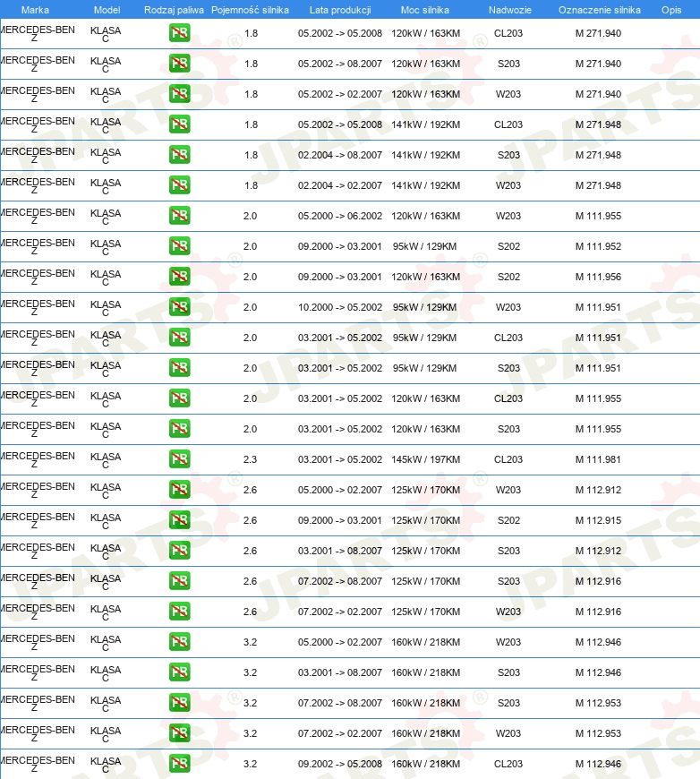700x779 pixels.
Task: Click petrol icon in CL203 M 111.955 row
Action: [x=179, y=398]
